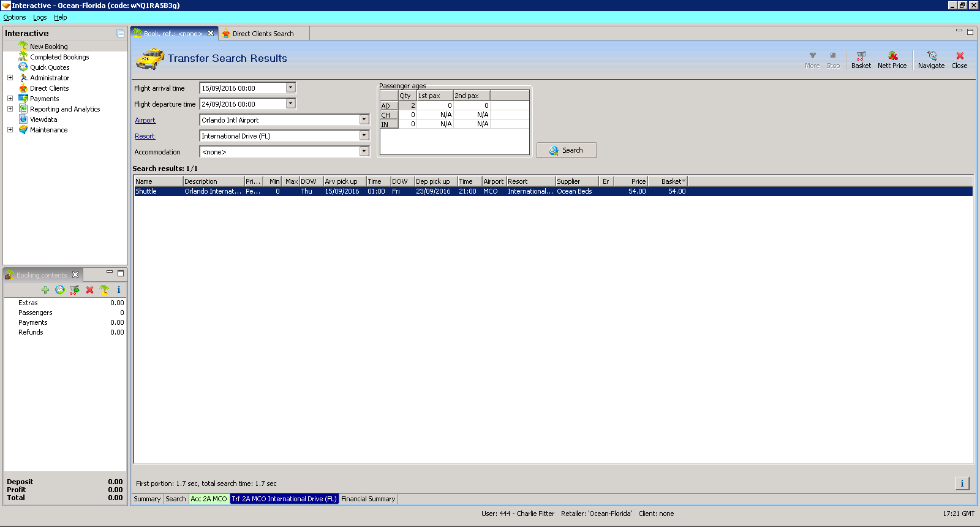Click the Search button

[x=566, y=150]
